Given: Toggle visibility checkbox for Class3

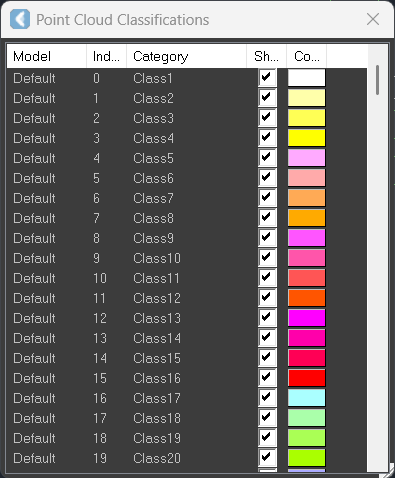Looking at the screenshot, I should (267, 118).
